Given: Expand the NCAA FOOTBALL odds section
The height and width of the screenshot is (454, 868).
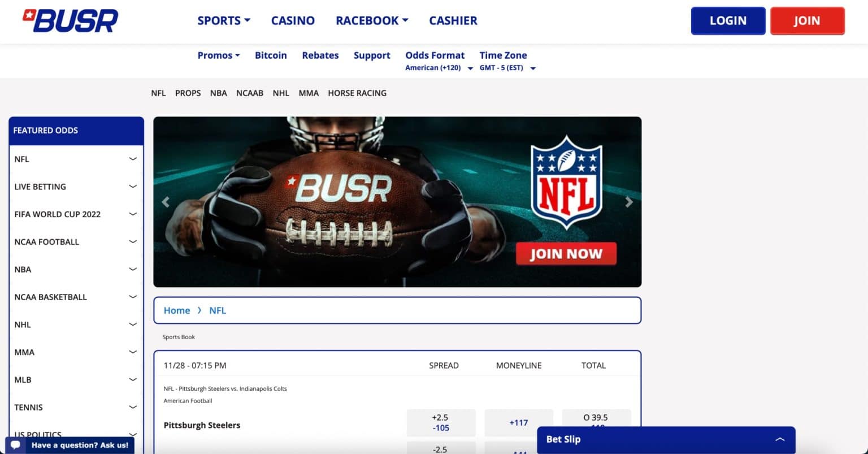Looking at the screenshot, I should 133,241.
